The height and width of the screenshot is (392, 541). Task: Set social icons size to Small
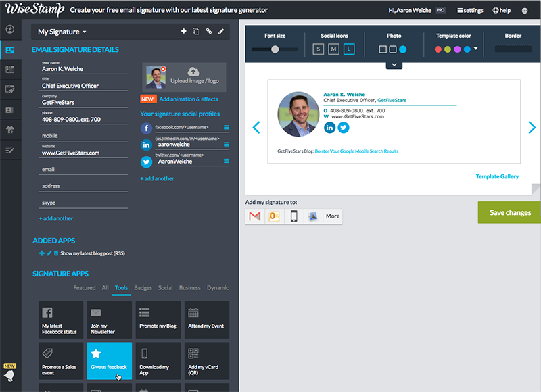click(x=318, y=49)
